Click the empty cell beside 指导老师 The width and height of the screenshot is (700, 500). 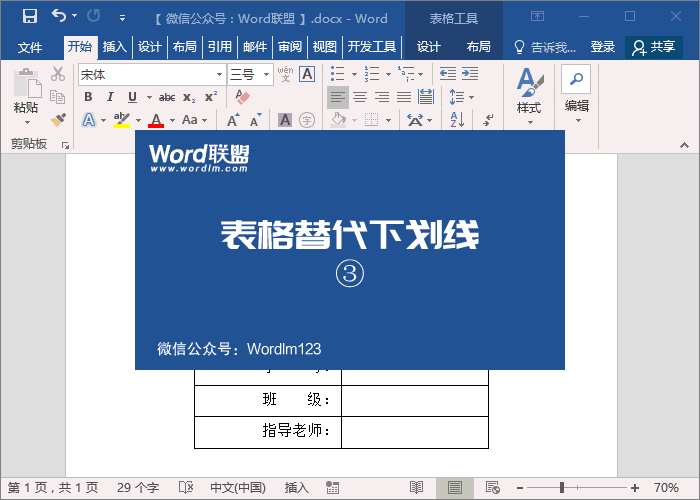(415, 432)
